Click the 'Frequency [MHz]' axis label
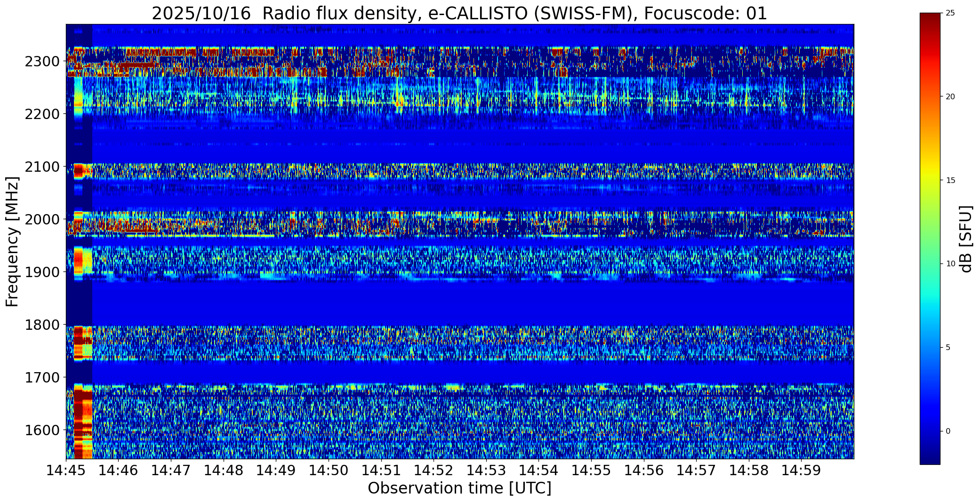 pyautogui.click(x=12, y=241)
